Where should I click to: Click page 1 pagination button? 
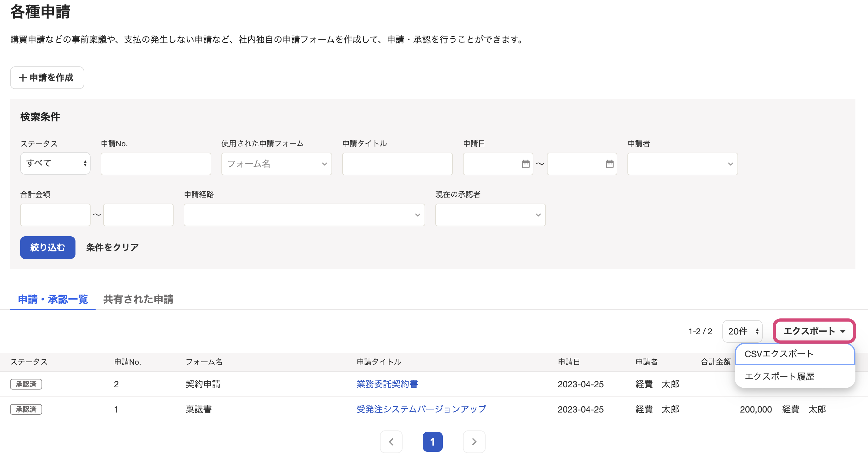[432, 441]
